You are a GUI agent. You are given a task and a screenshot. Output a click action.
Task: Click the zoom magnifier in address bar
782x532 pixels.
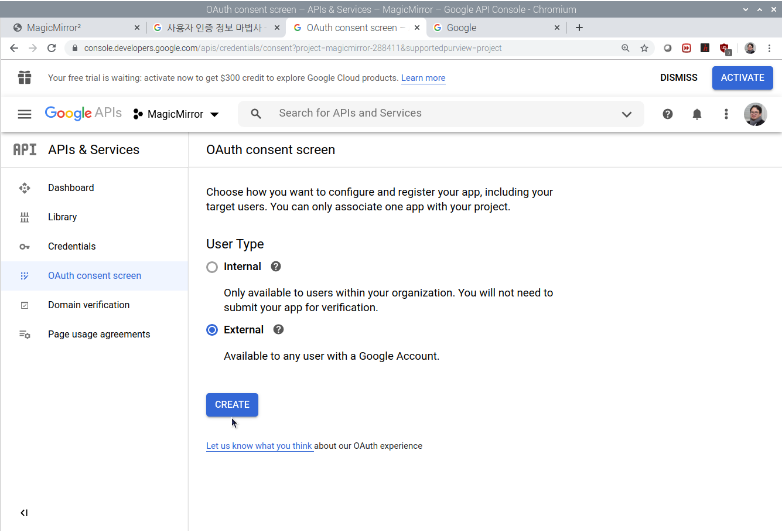[x=626, y=48]
